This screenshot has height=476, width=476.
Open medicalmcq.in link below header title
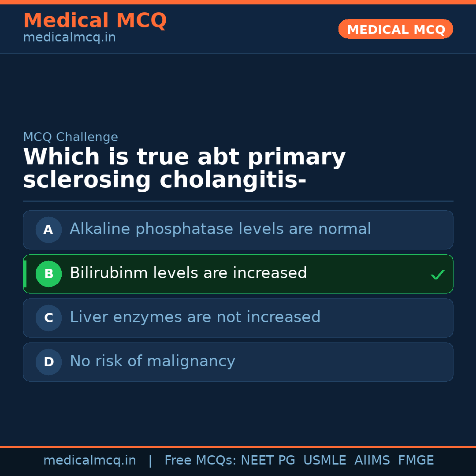(x=69, y=38)
